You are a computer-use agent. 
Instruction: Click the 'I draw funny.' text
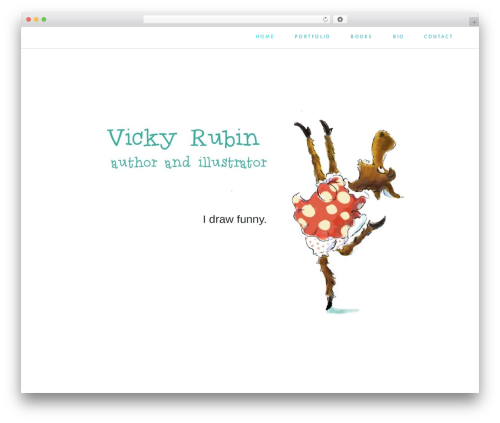[x=235, y=219]
